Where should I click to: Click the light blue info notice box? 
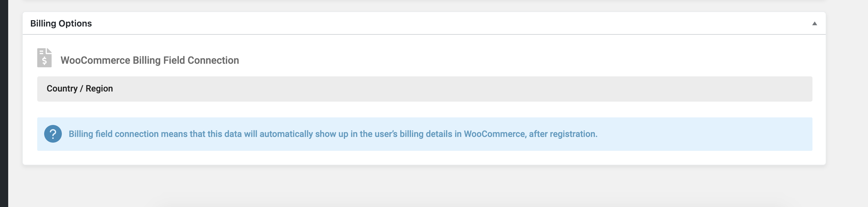(425, 134)
